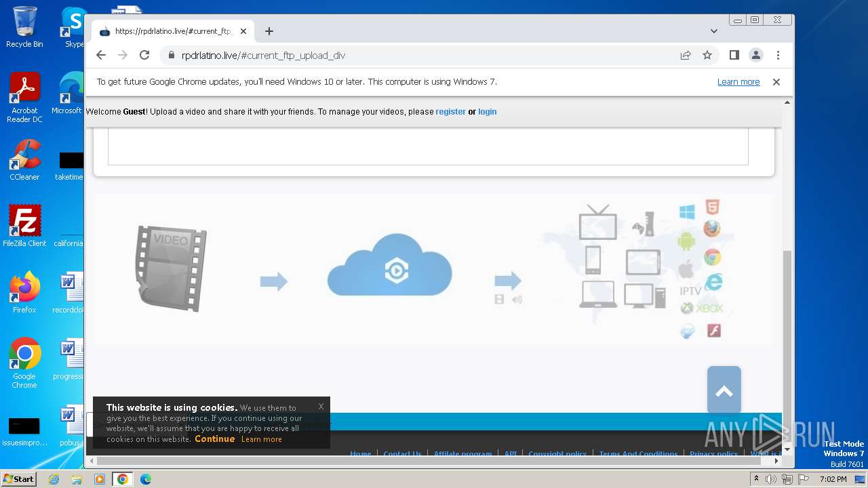Switch to Chrome via taskbar button
868x488 pixels.
point(122,479)
